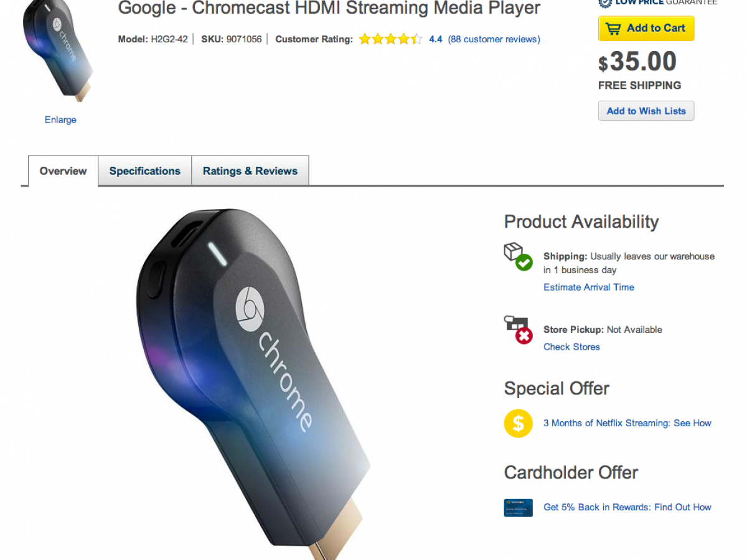Click the yellow dollar coin icon
Image resolution: width=747 pixels, height=560 pixels.
(518, 424)
